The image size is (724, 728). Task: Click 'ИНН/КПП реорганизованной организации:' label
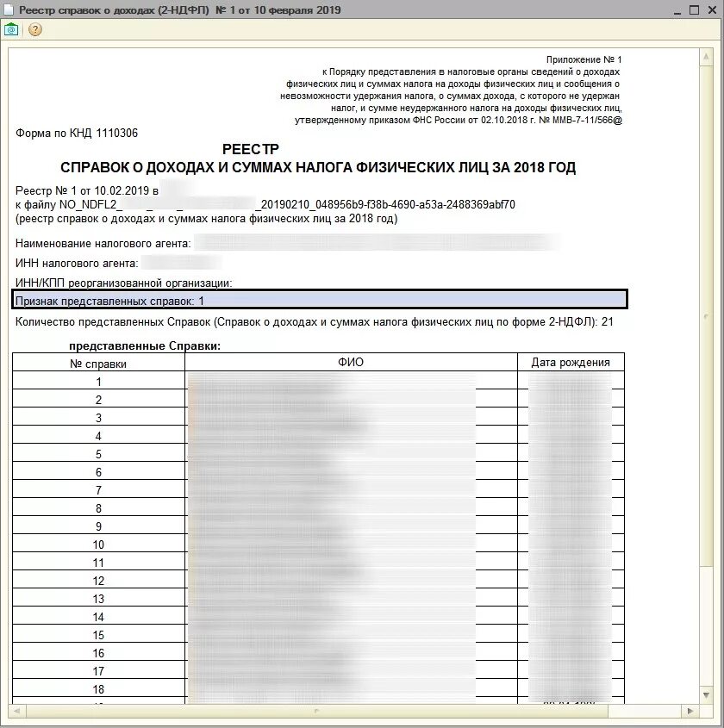click(x=123, y=283)
